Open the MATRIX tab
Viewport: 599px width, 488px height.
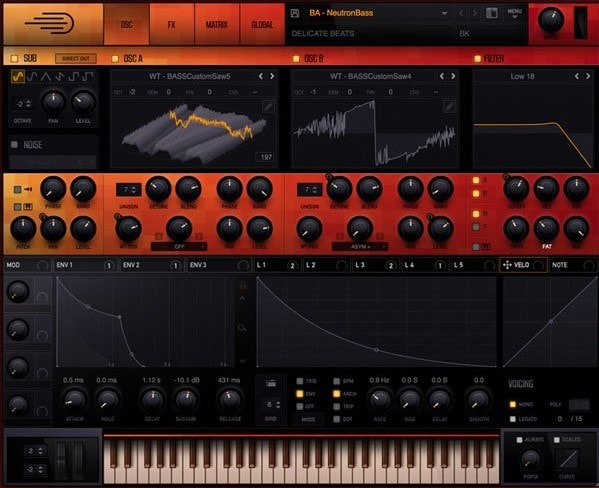[x=217, y=24]
